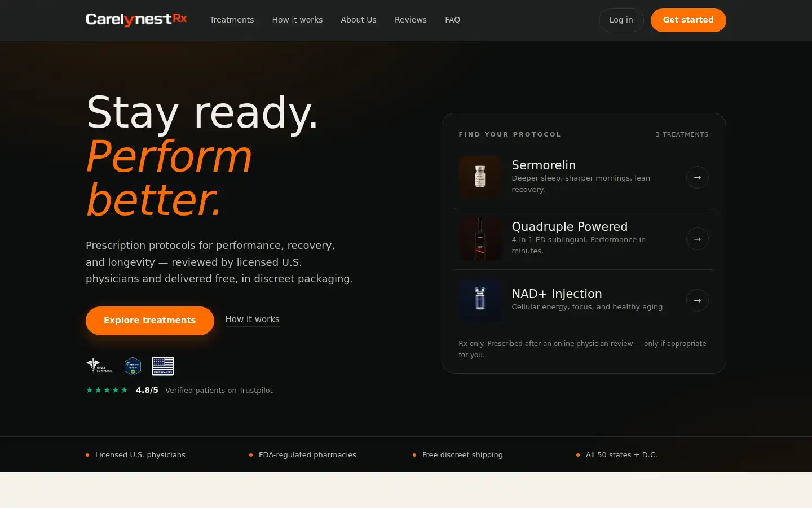Click FDA-regulated pharmacies text
The height and width of the screenshot is (508, 812).
[x=307, y=454]
